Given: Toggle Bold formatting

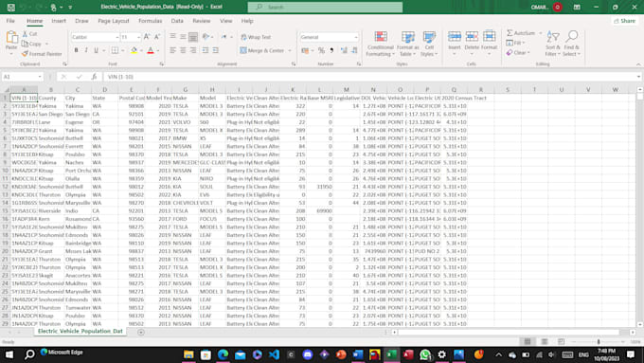Looking at the screenshot, I should click(x=76, y=50).
